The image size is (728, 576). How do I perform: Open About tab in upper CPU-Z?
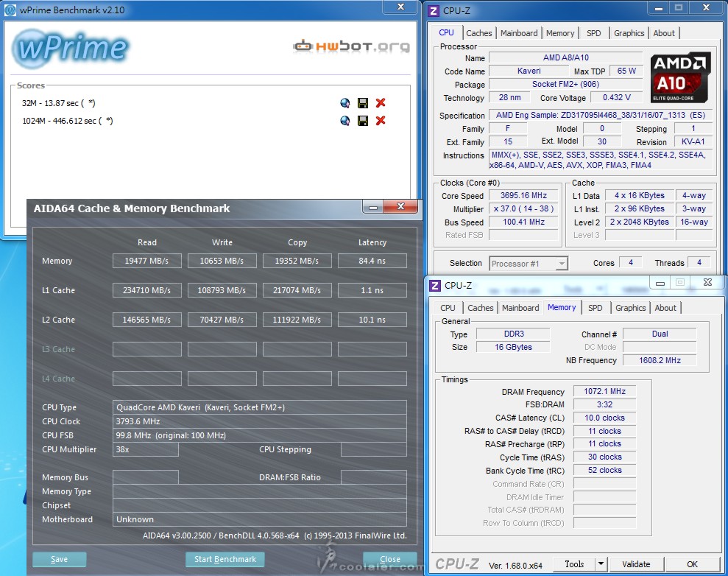pyautogui.click(x=664, y=33)
